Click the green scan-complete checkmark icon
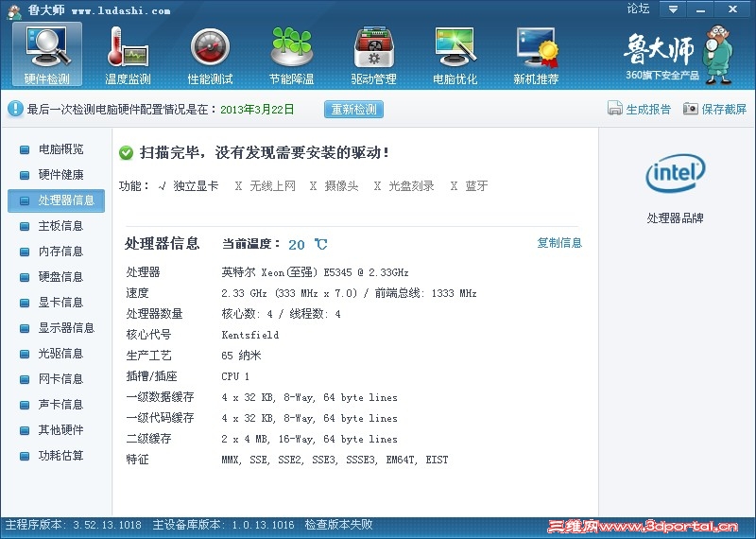756x539 pixels. pyautogui.click(x=126, y=153)
